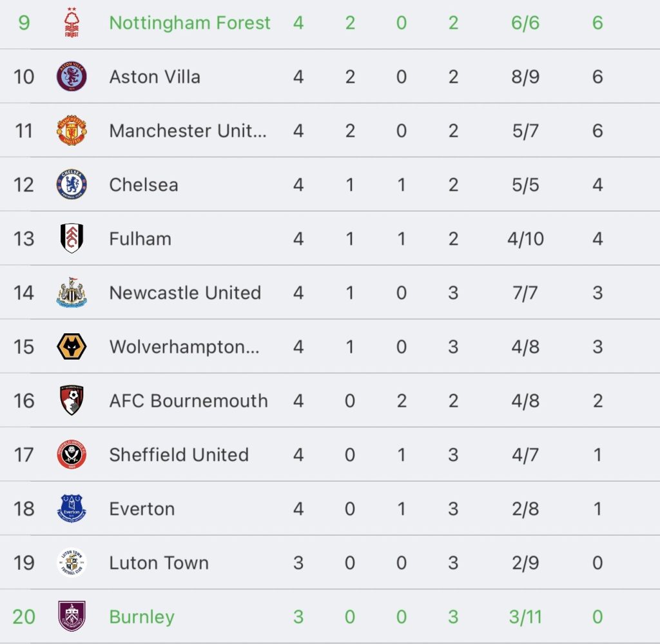Open the Manchester United badge icon
Image resolution: width=660 pixels, height=644 pixels.
pyautogui.click(x=72, y=130)
